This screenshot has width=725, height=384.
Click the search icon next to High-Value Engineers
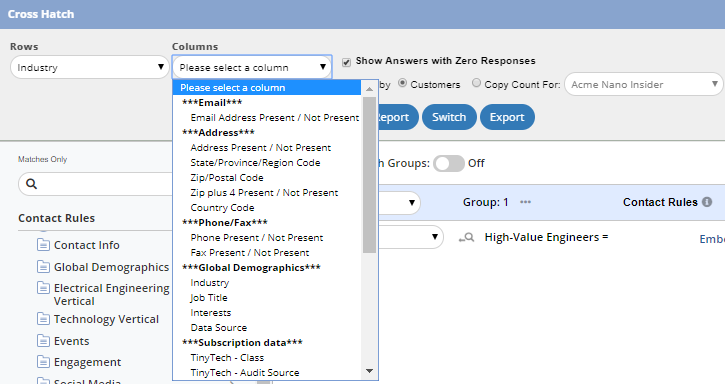[467, 237]
